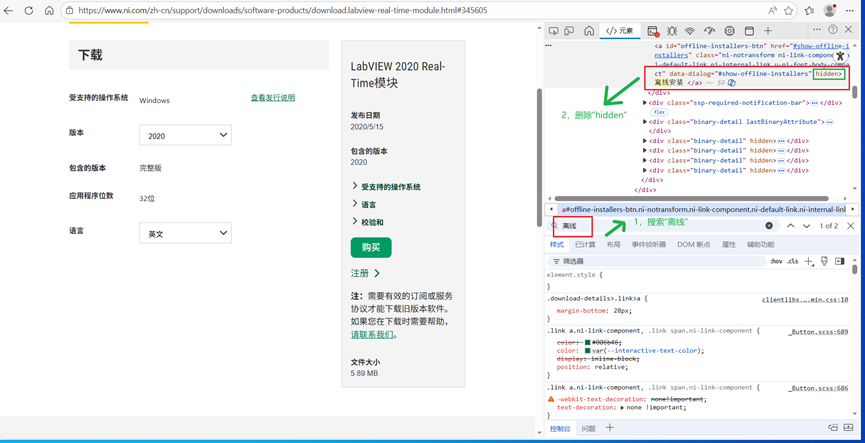The width and height of the screenshot is (865, 443).
Task: Click the browser address bar URL
Action: click(x=282, y=10)
